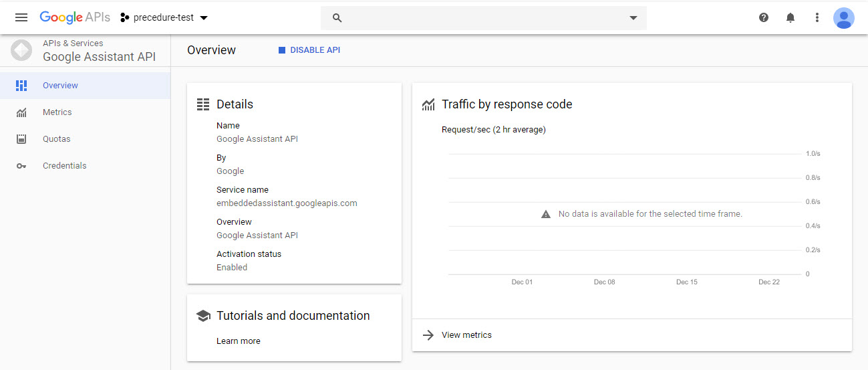Open the precedure-test project selector

[164, 17]
